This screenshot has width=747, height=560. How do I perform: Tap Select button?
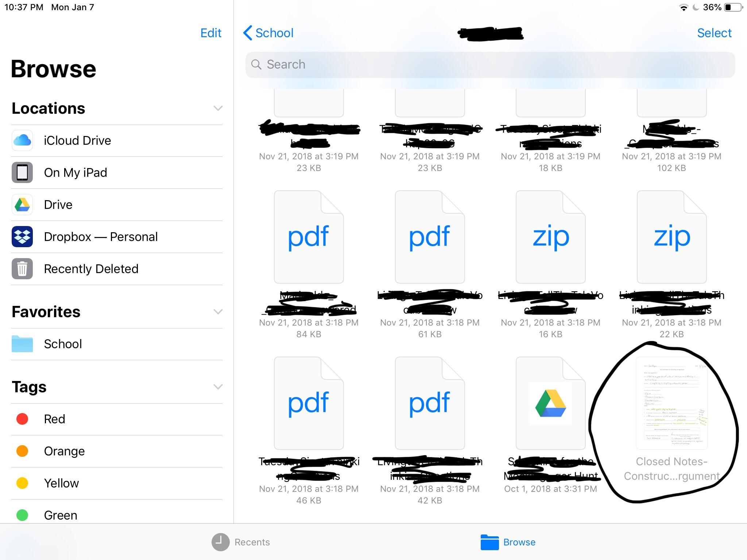[x=714, y=33]
